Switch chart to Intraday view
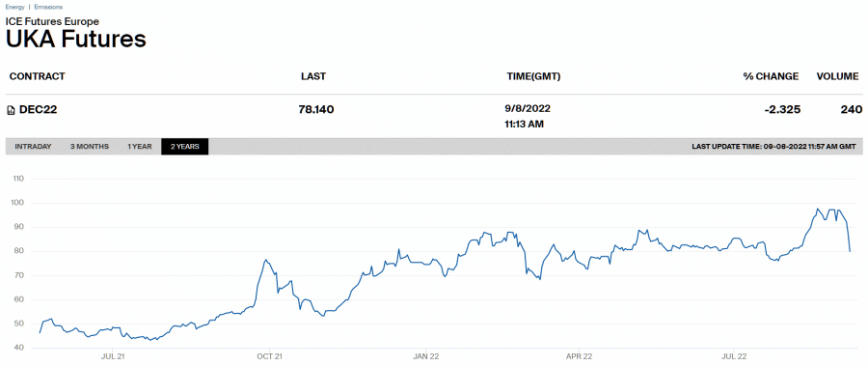The image size is (868, 366). pos(33,147)
